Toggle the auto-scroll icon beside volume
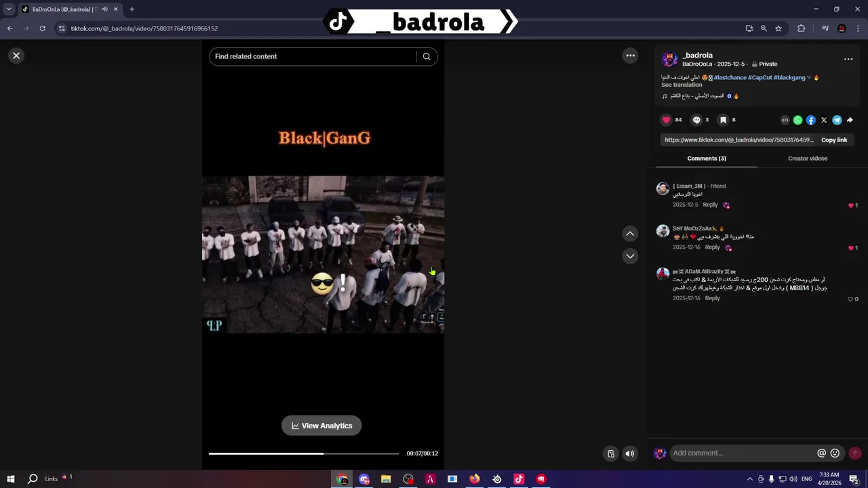This screenshot has width=868, height=488. tap(611, 453)
